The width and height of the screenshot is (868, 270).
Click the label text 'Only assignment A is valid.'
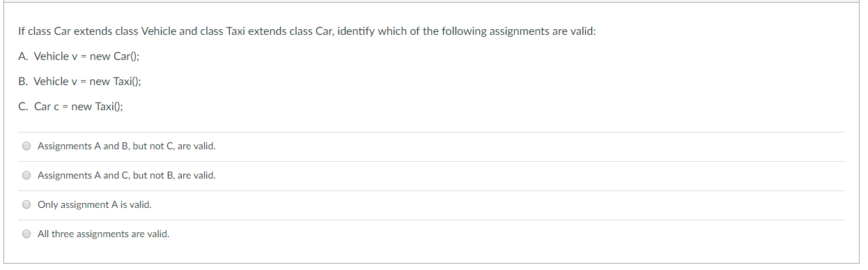[94, 205]
